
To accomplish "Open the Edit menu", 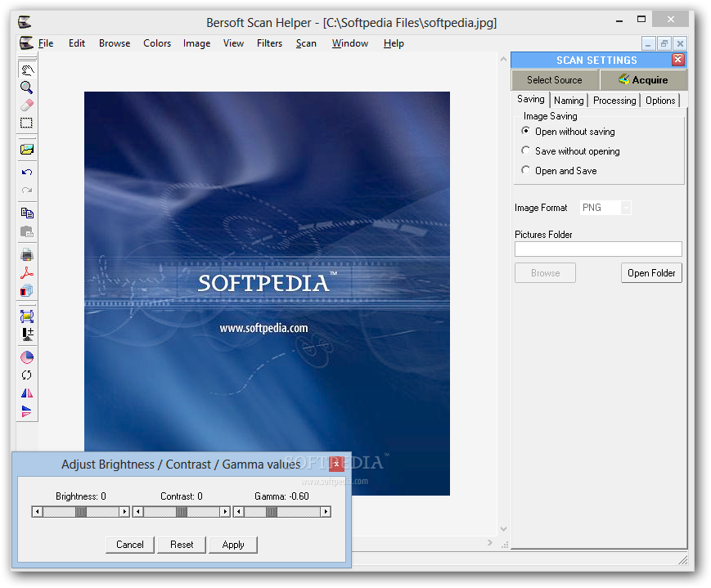I will 77,43.
